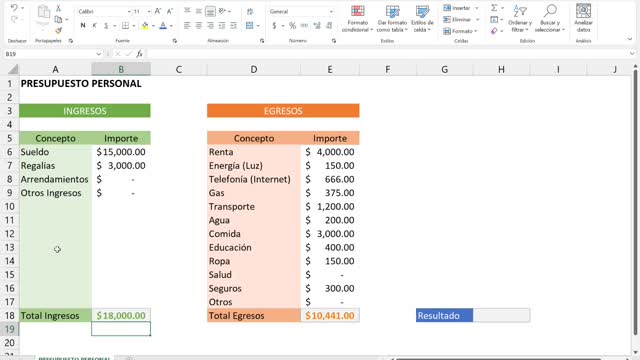Click the Eliminar cells button
This screenshot has width=640, height=360.
point(457,19)
